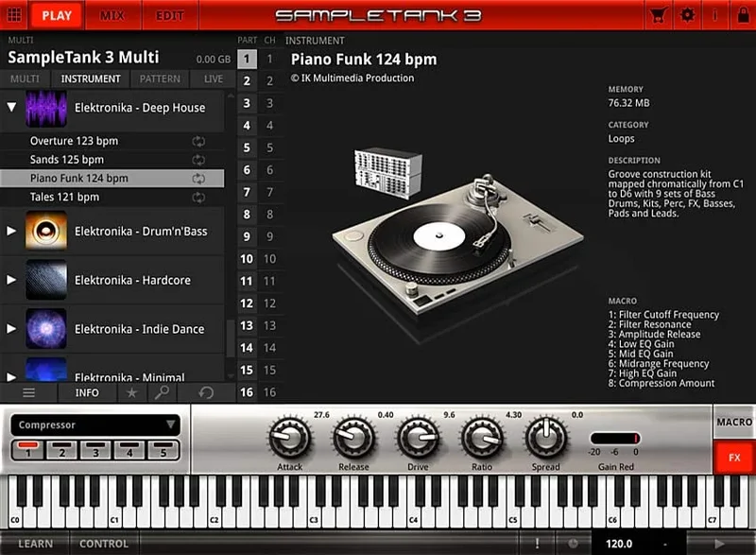Click loop icon next to Overture 123 bpm
This screenshot has height=555, width=756.
coord(198,141)
